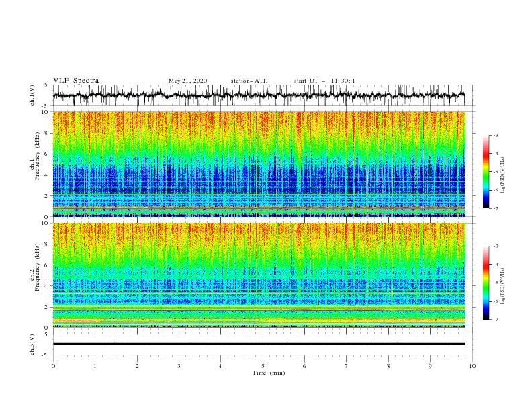Click the ch.2 'Frequency (kHz)' axis label
The width and height of the screenshot is (532, 411).
click(x=38, y=267)
